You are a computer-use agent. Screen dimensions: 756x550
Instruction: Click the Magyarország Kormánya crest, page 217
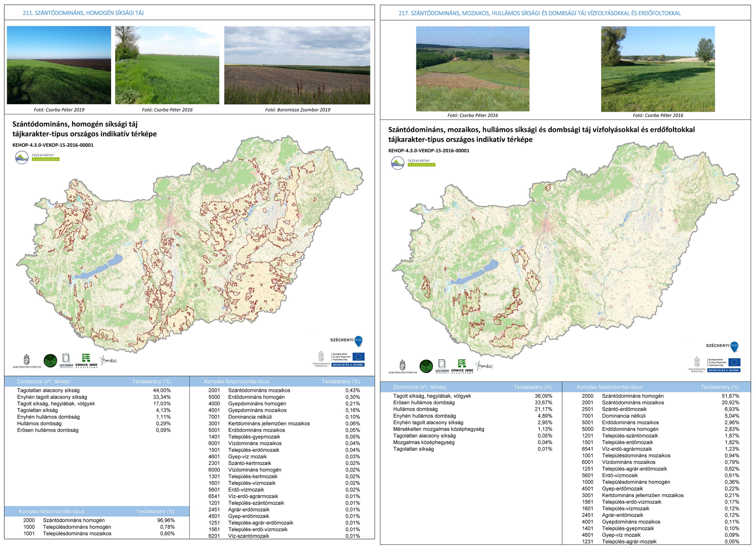pos(697,365)
